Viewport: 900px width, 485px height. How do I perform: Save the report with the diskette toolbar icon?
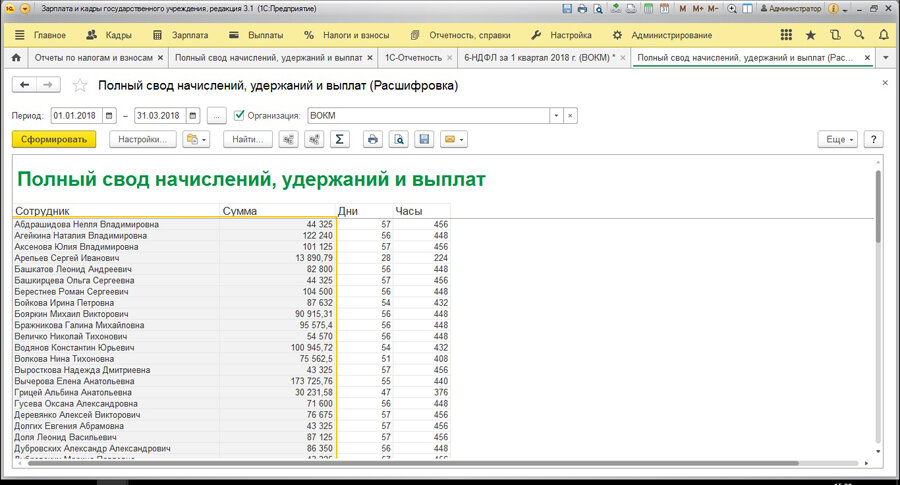click(424, 139)
